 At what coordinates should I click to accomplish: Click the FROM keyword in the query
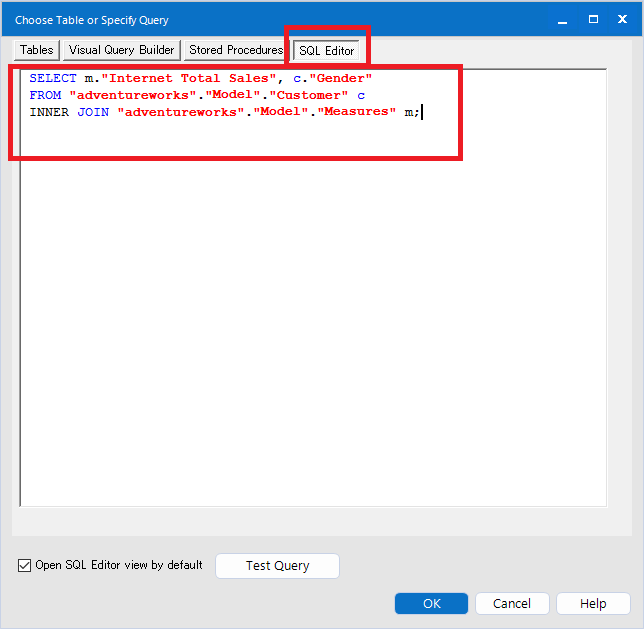45,95
